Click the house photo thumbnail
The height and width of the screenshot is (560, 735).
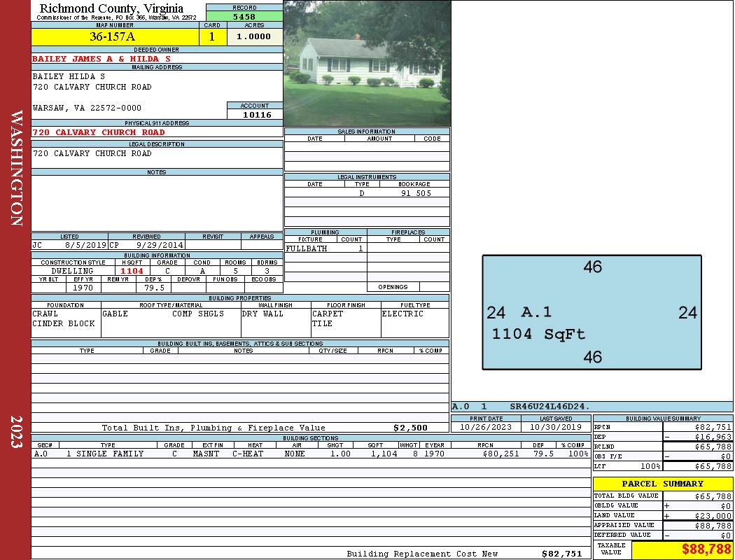(x=367, y=63)
